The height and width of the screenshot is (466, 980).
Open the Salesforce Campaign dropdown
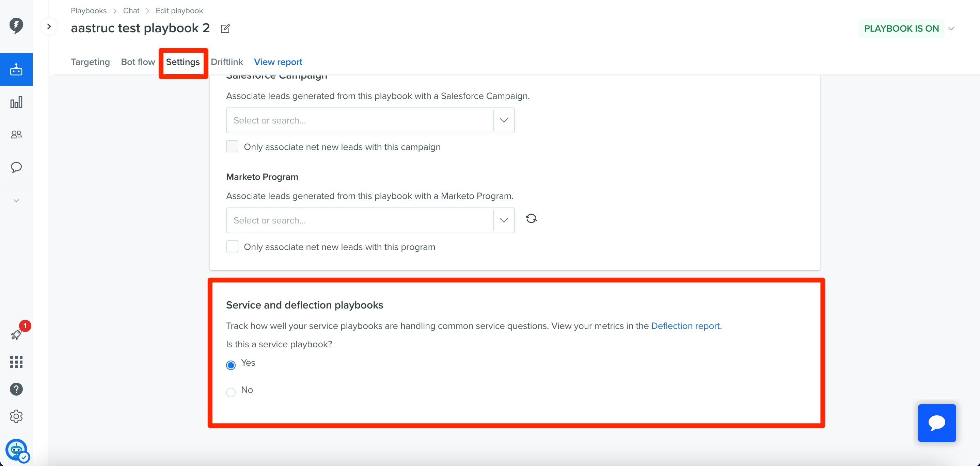click(x=504, y=120)
